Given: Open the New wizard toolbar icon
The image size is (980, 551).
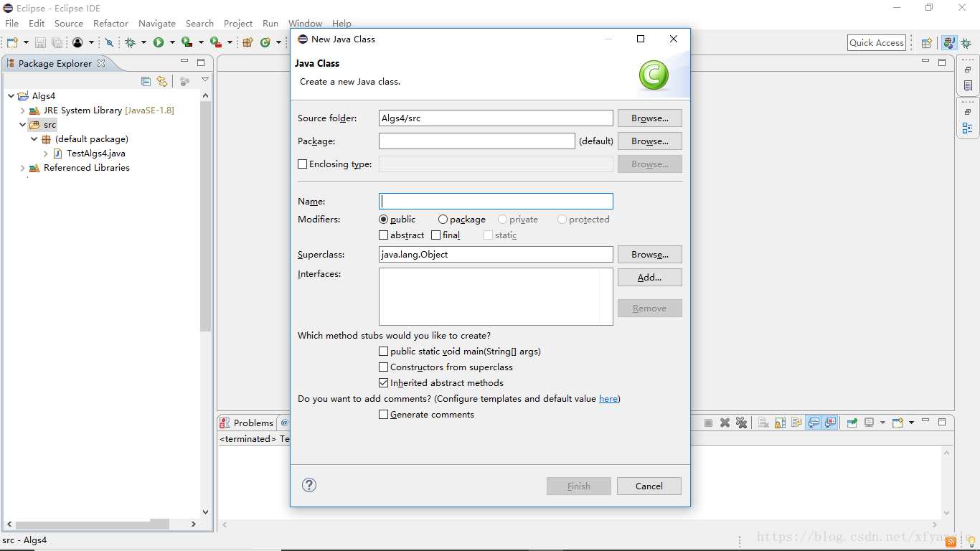Looking at the screenshot, I should (12, 42).
